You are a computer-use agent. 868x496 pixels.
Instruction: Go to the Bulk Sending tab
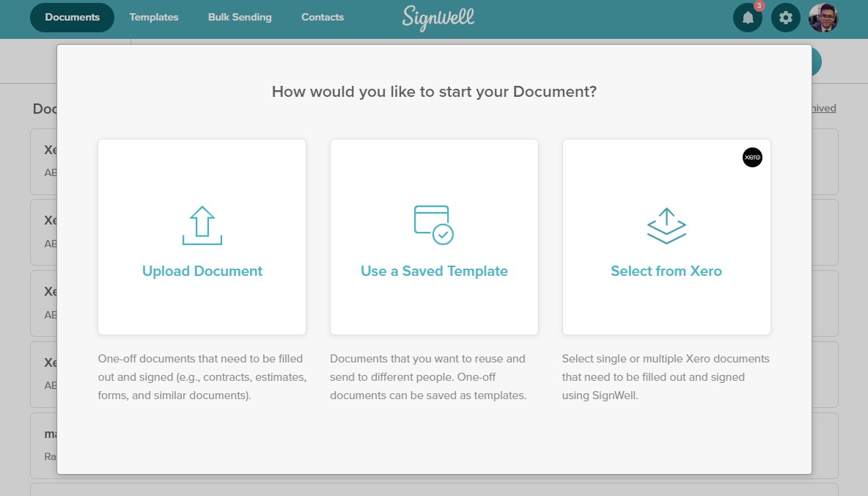point(240,17)
